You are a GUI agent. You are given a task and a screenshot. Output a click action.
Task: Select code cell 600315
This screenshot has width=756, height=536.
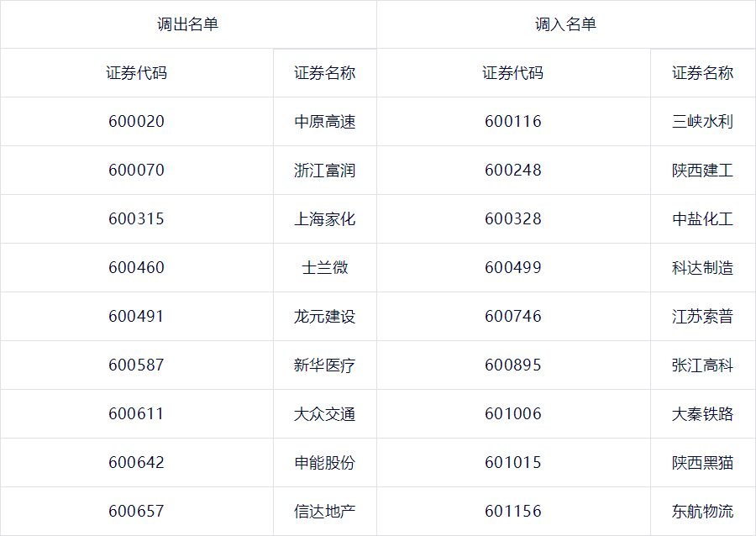[x=136, y=218]
